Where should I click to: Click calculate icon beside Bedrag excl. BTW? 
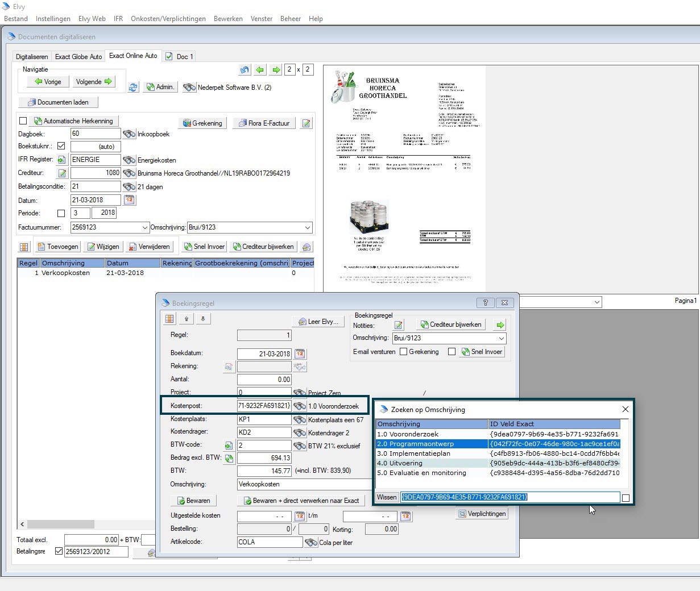point(229,458)
